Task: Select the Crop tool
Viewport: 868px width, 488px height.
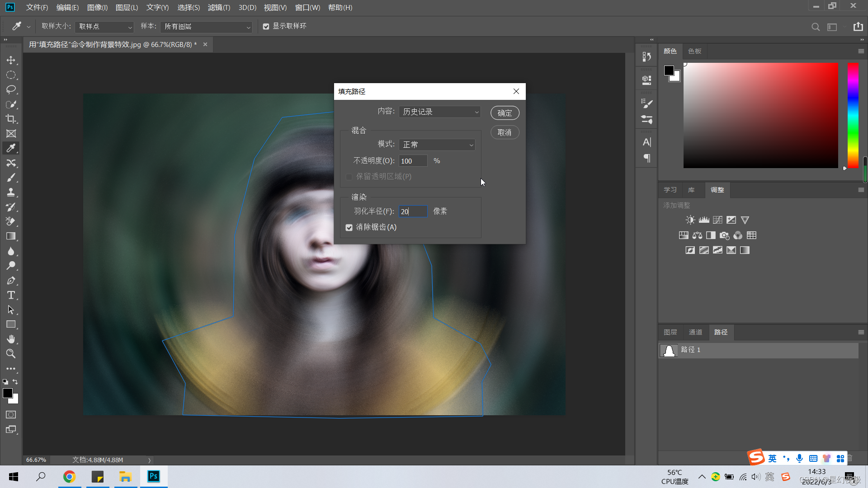Action: tap(11, 119)
